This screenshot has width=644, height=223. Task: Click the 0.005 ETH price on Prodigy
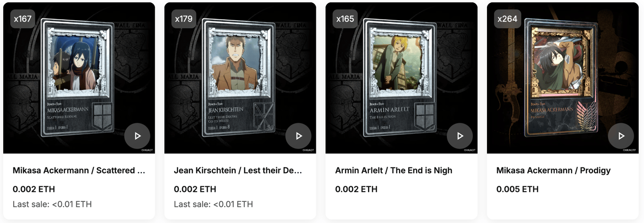coord(517,189)
